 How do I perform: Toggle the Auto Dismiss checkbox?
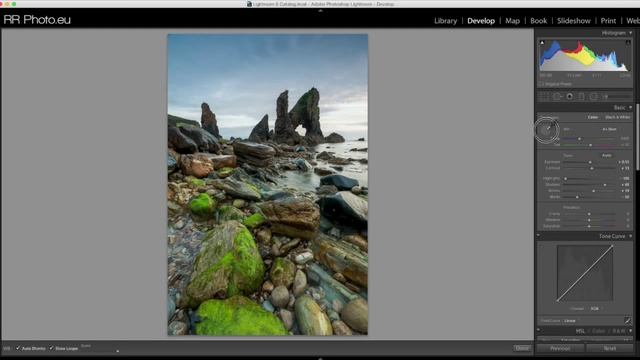point(18,348)
